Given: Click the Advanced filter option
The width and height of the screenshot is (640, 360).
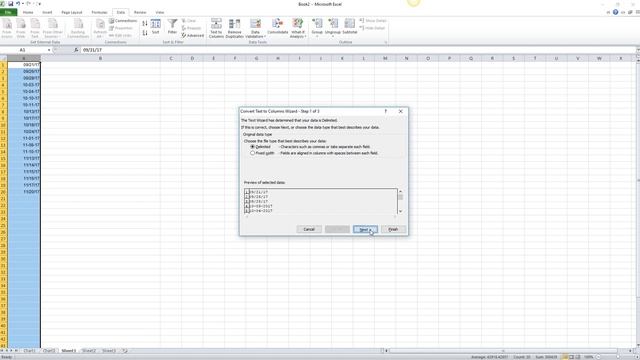Looking at the screenshot, I should pos(193,36).
